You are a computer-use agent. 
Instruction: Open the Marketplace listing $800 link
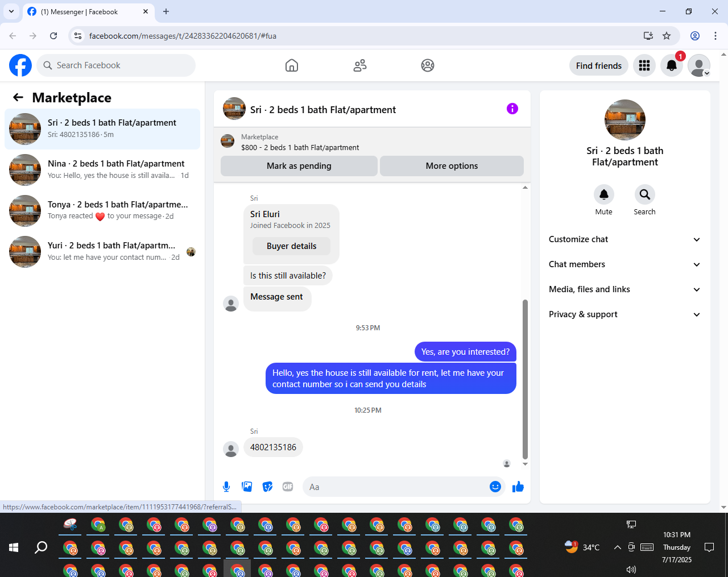300,147
